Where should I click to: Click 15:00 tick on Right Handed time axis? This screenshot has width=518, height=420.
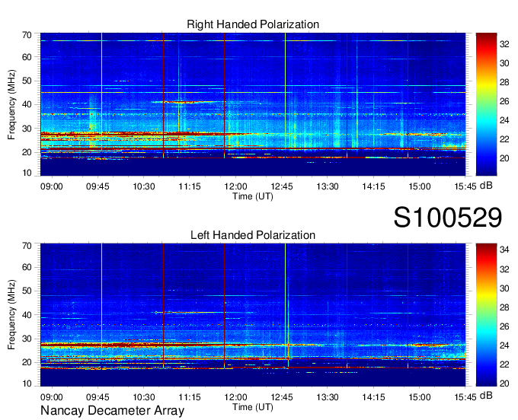pyautogui.click(x=420, y=186)
